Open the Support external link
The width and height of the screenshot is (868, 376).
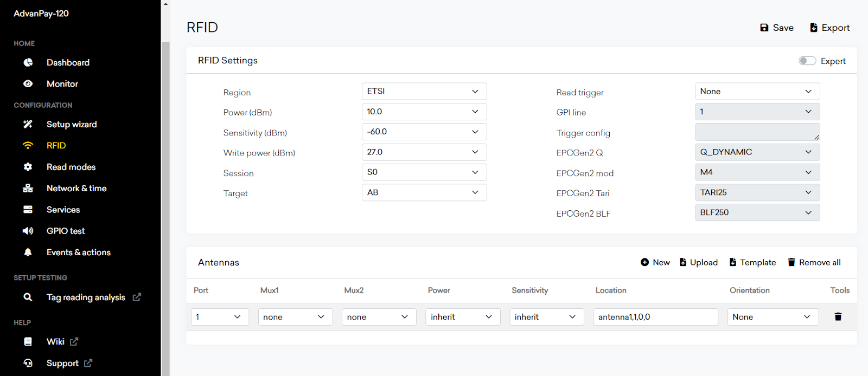(x=62, y=363)
